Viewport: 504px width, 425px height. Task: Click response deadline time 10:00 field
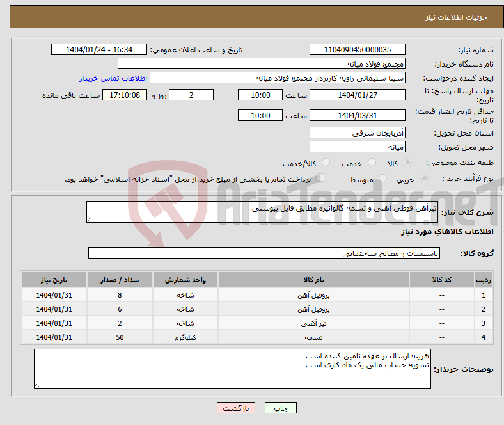pyautogui.click(x=260, y=95)
